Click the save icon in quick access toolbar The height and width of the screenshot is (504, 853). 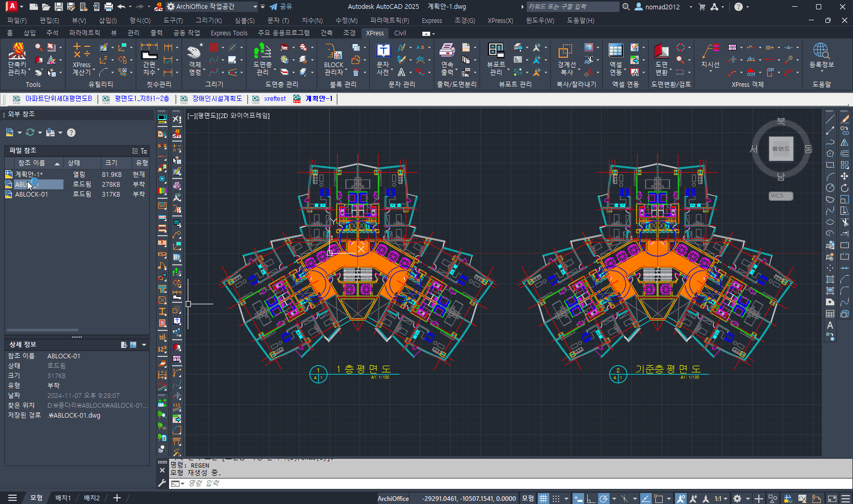tap(58, 7)
